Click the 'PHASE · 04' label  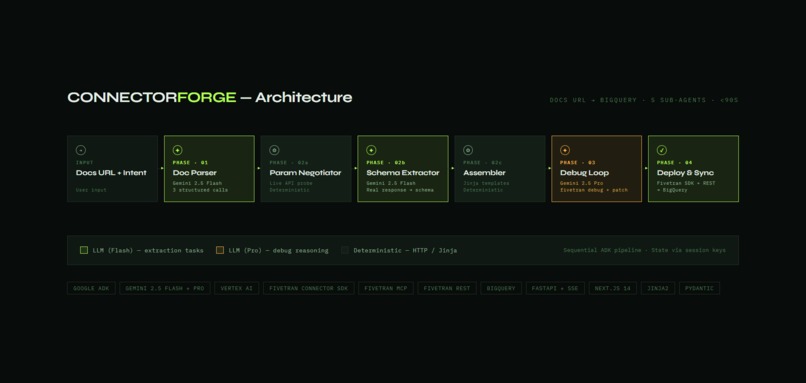tap(674, 162)
